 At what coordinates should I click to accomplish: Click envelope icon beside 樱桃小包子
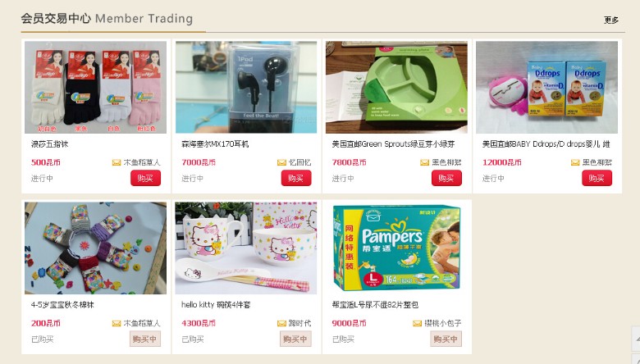tap(417, 324)
